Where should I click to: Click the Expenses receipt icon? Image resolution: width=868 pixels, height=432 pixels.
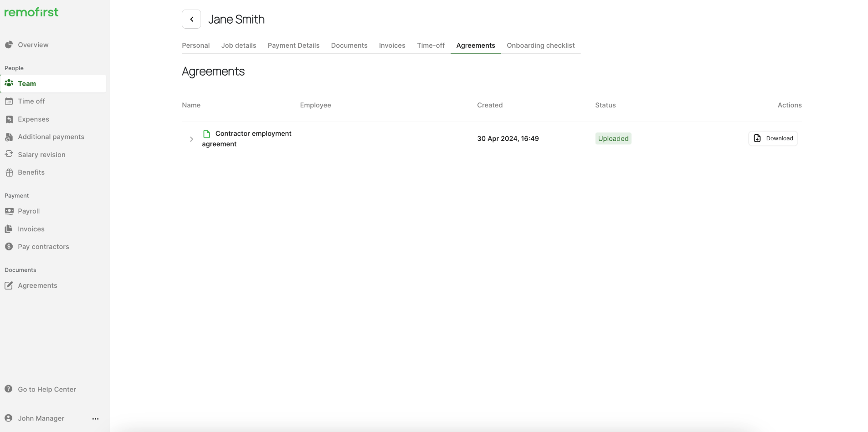click(x=9, y=119)
